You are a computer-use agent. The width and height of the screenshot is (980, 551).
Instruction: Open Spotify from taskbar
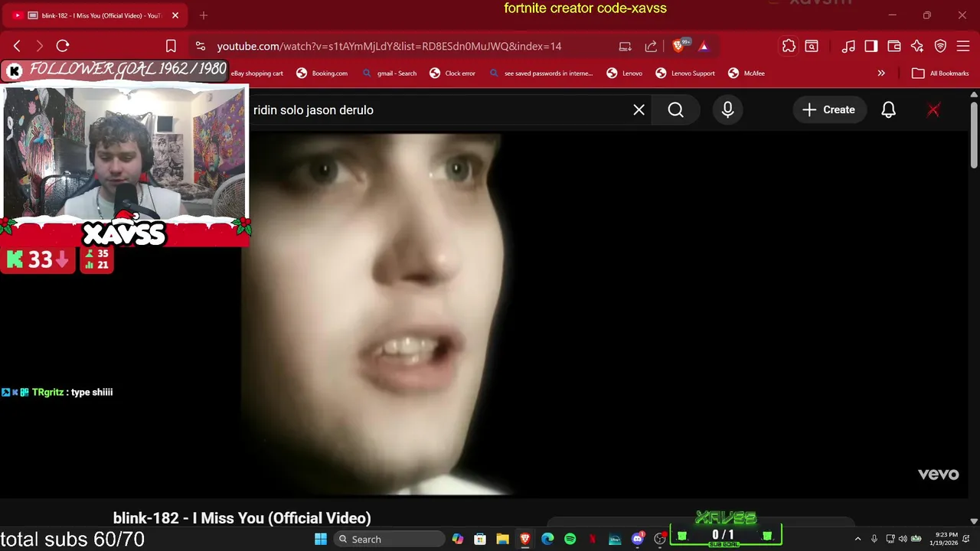[570, 540]
